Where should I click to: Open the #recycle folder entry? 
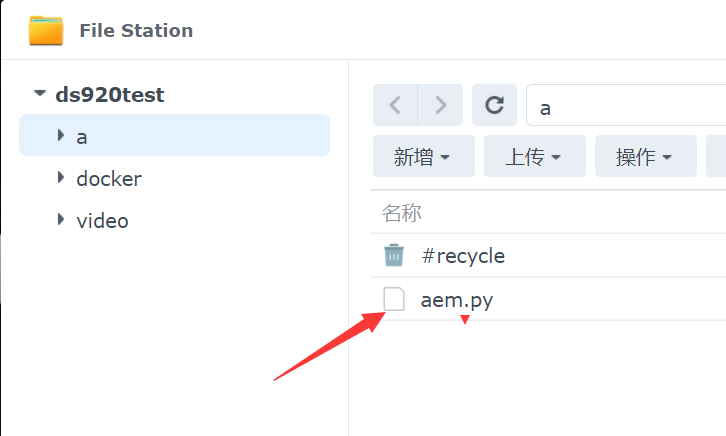click(463, 256)
